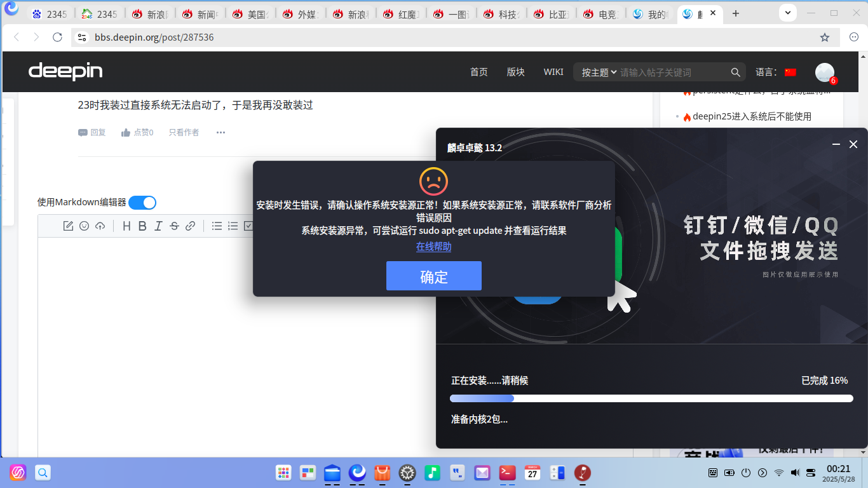Insert a task checkbox list item
Image resolution: width=868 pixels, height=488 pixels.
[248, 226]
